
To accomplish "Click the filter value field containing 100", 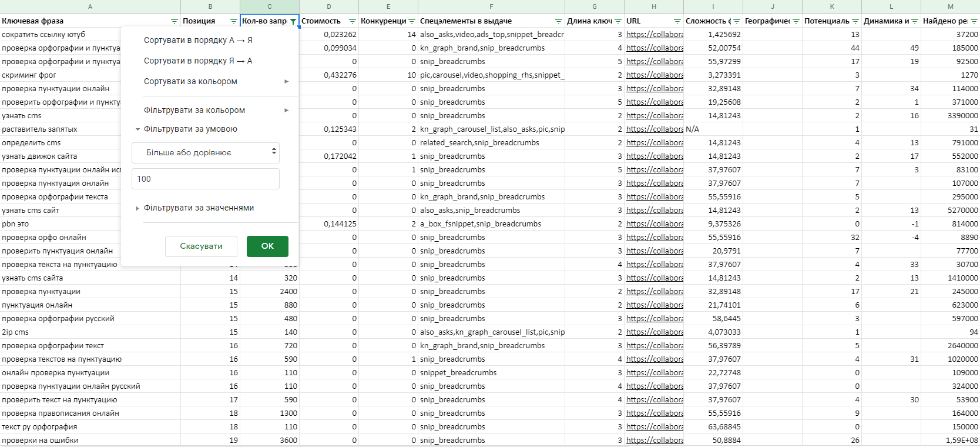I will (x=205, y=179).
